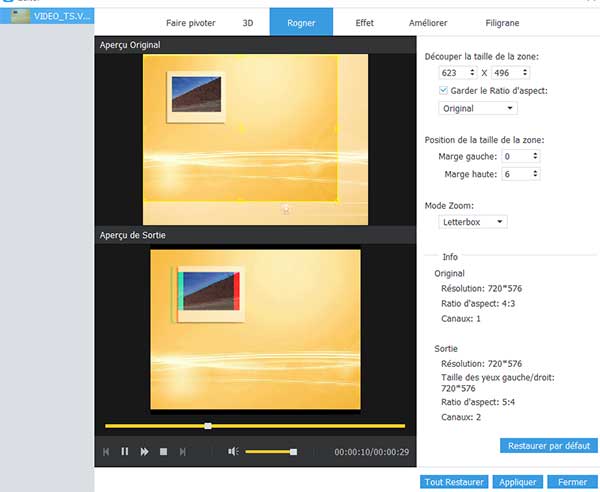Stop the video preview
The height and width of the screenshot is (492, 600).
click(163, 452)
